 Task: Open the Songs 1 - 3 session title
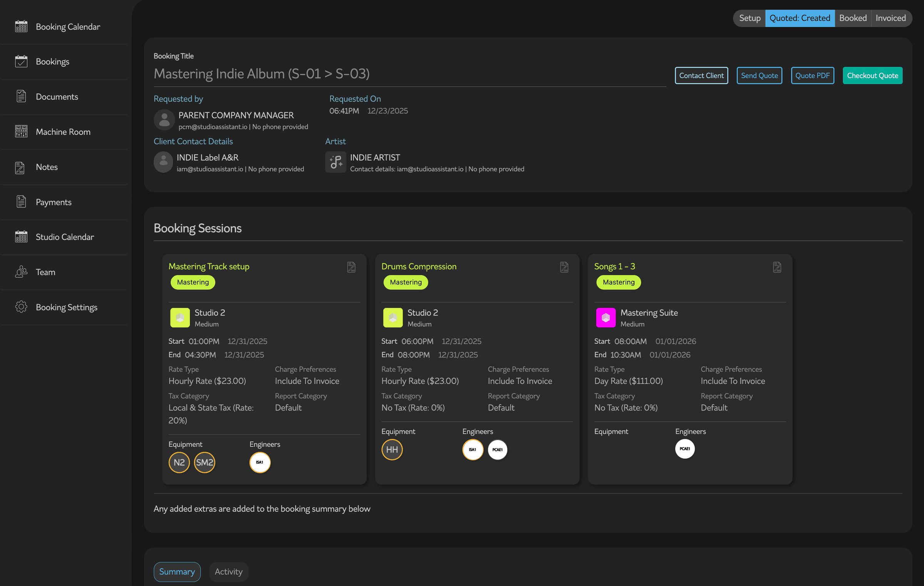615,266
